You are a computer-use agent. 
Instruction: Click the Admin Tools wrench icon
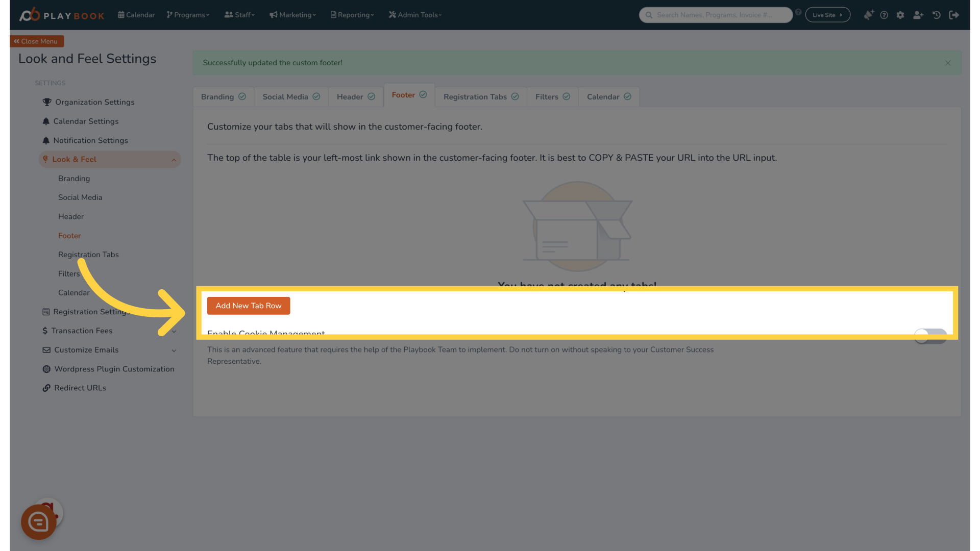pos(391,14)
